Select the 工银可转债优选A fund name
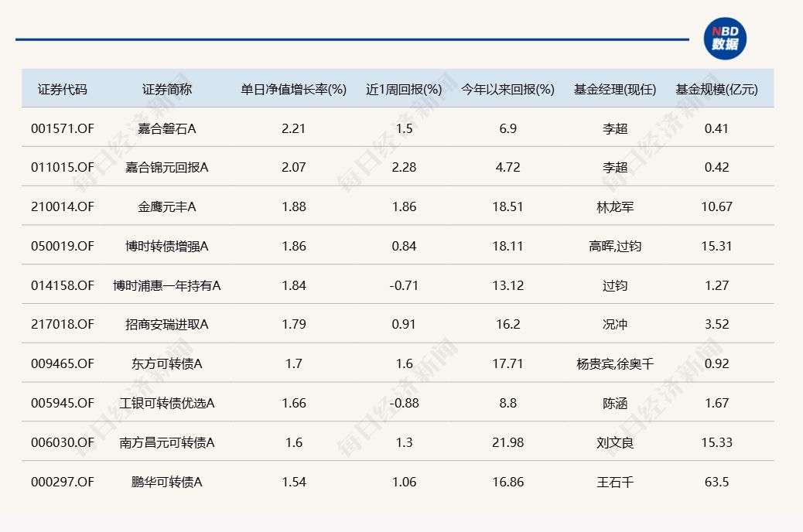This screenshot has width=803, height=532. [167, 403]
